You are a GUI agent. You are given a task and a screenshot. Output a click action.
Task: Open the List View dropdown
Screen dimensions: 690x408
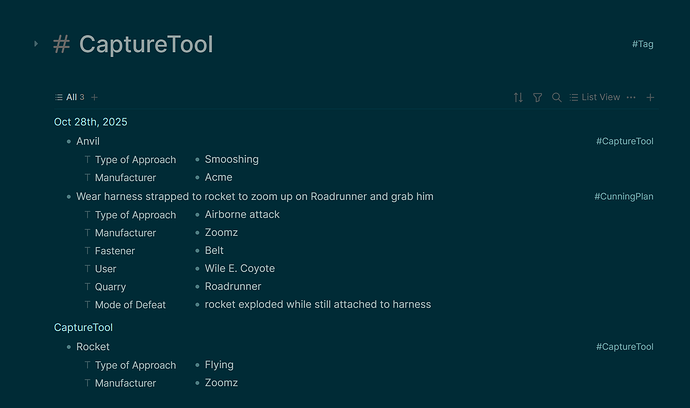pyautogui.click(x=594, y=97)
